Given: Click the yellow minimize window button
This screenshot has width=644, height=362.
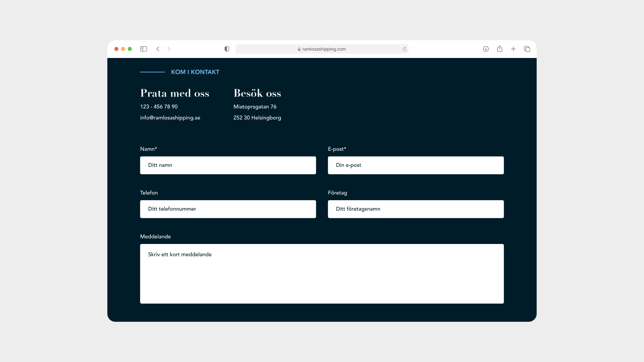Looking at the screenshot, I should [123, 49].
